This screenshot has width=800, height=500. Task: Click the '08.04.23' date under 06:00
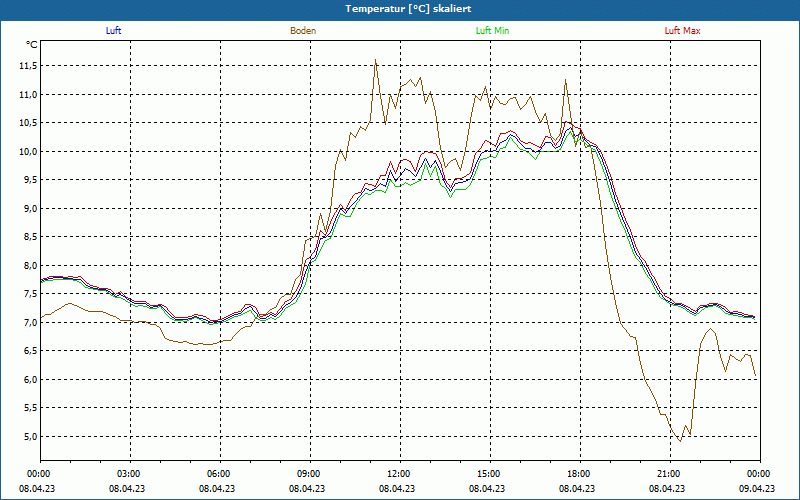[x=217, y=488]
